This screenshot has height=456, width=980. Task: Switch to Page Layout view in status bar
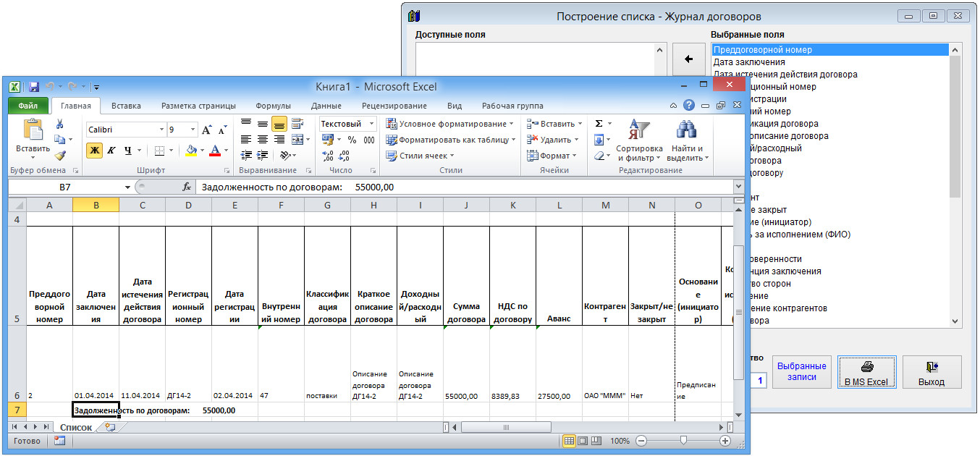point(584,440)
